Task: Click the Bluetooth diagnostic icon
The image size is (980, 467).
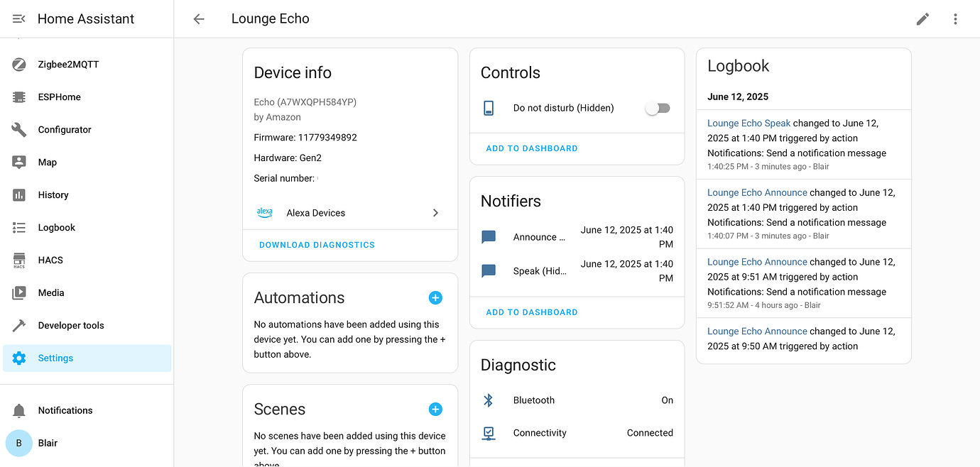Action: pyautogui.click(x=488, y=400)
